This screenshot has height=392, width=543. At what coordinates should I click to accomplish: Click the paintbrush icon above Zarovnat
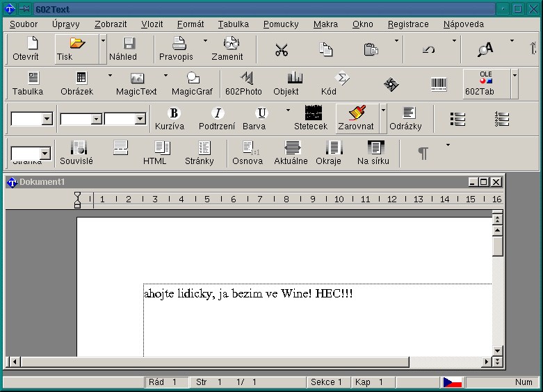point(357,112)
